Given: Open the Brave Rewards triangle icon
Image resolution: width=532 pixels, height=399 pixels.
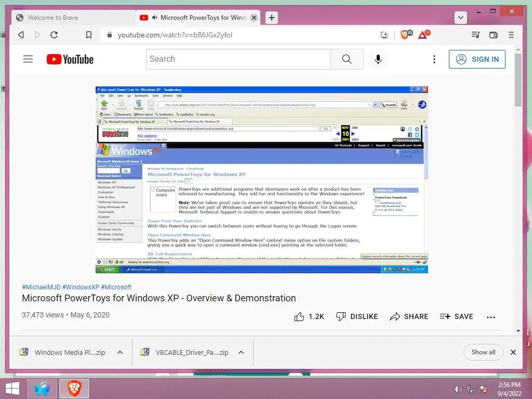Looking at the screenshot, I should click(x=423, y=34).
